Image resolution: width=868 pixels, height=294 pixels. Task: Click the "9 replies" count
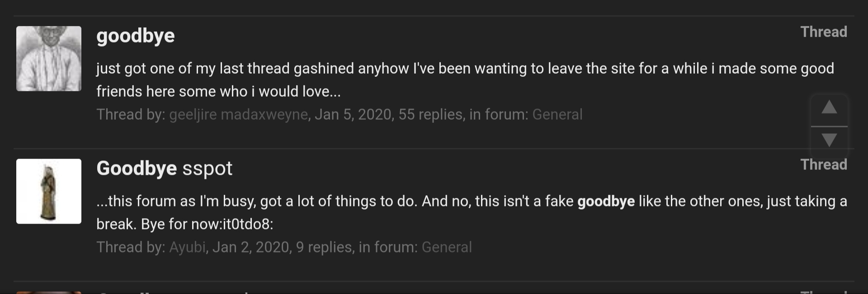click(x=324, y=247)
